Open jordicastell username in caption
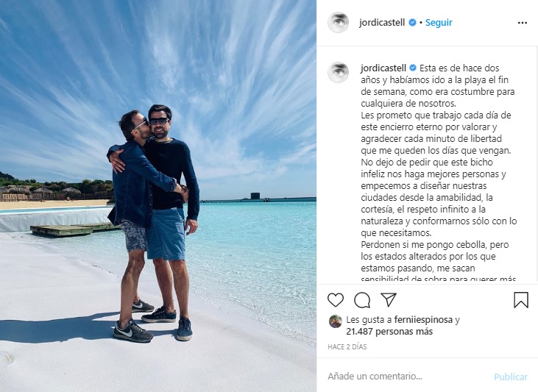 coord(383,68)
